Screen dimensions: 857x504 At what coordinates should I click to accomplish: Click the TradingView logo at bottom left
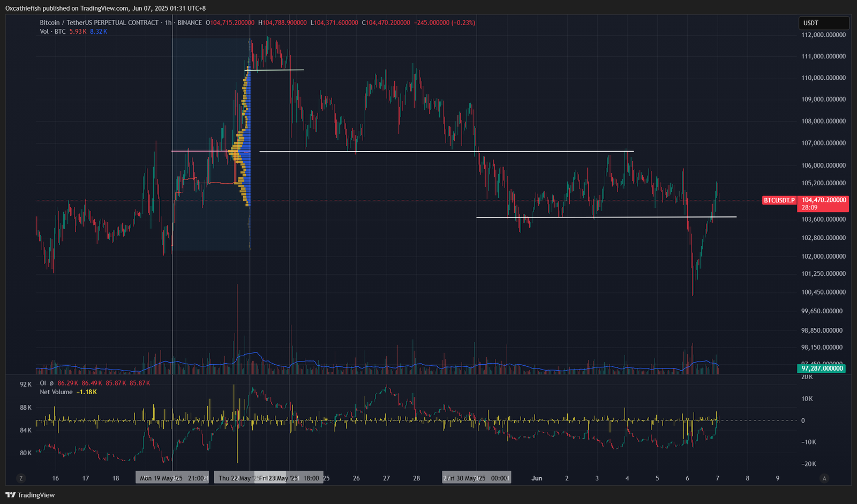pos(30,495)
